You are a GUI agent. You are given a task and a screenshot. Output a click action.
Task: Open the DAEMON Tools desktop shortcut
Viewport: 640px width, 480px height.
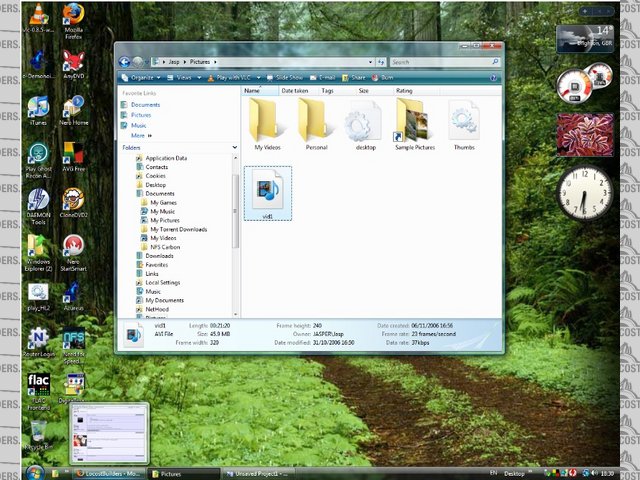[38, 202]
